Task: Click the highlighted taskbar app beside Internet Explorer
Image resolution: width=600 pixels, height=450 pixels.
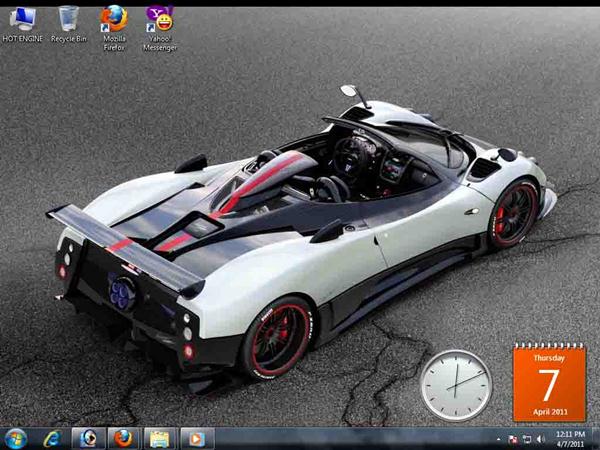Action: pos(88,438)
